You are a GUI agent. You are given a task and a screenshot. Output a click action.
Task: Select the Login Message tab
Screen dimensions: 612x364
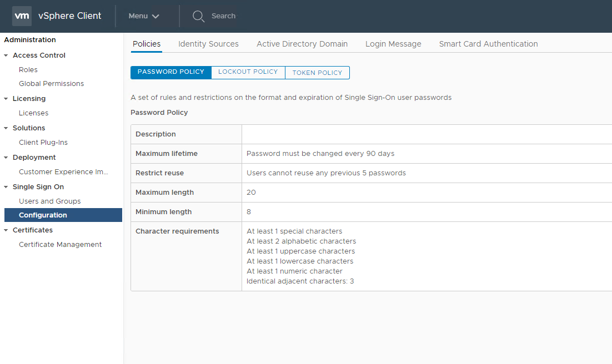pos(393,44)
